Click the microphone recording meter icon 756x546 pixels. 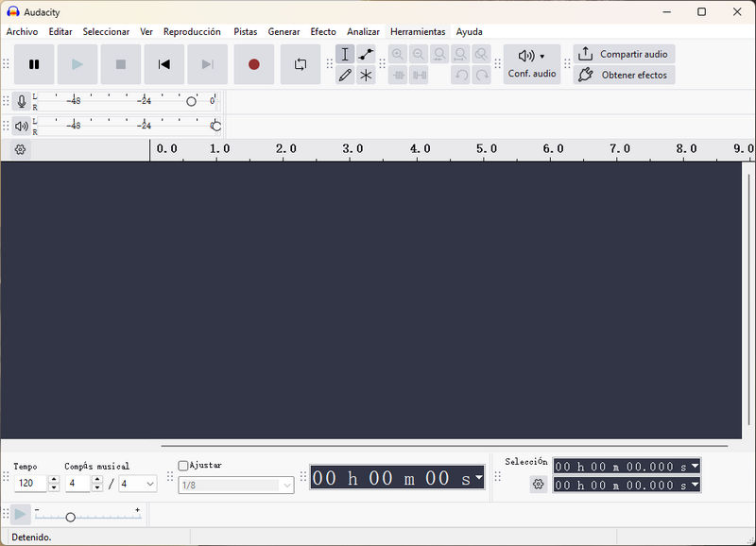click(21, 101)
